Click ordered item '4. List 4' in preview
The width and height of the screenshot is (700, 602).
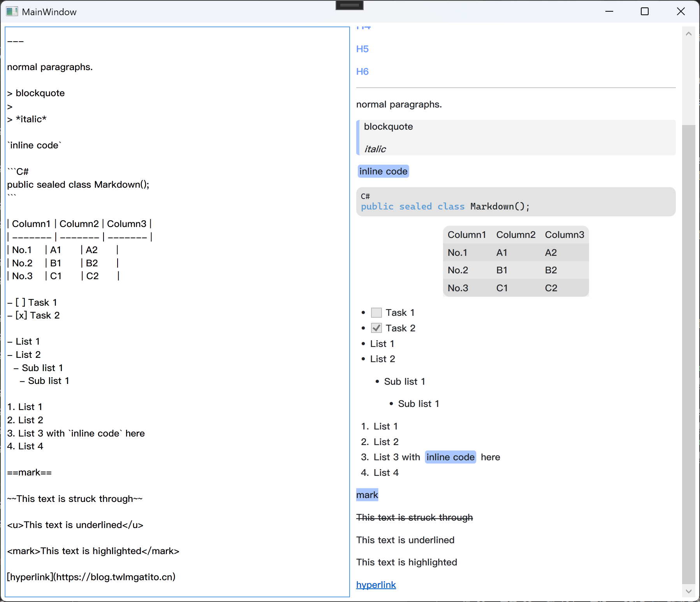(380, 473)
